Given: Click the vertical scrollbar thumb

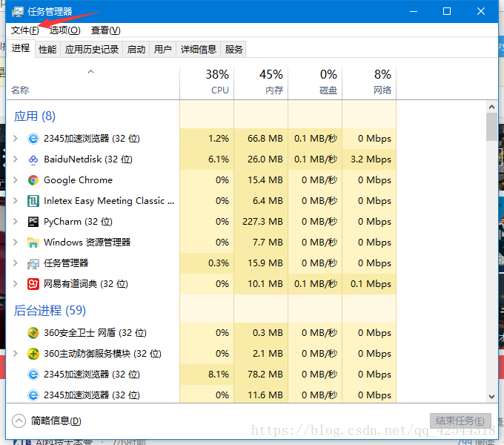Looking at the screenshot, I should (x=491, y=127).
